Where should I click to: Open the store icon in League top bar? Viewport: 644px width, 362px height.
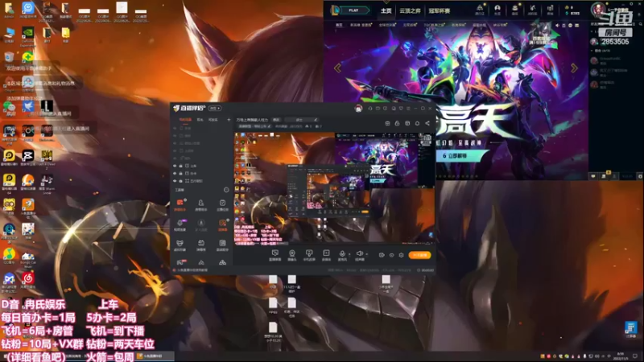[550, 10]
